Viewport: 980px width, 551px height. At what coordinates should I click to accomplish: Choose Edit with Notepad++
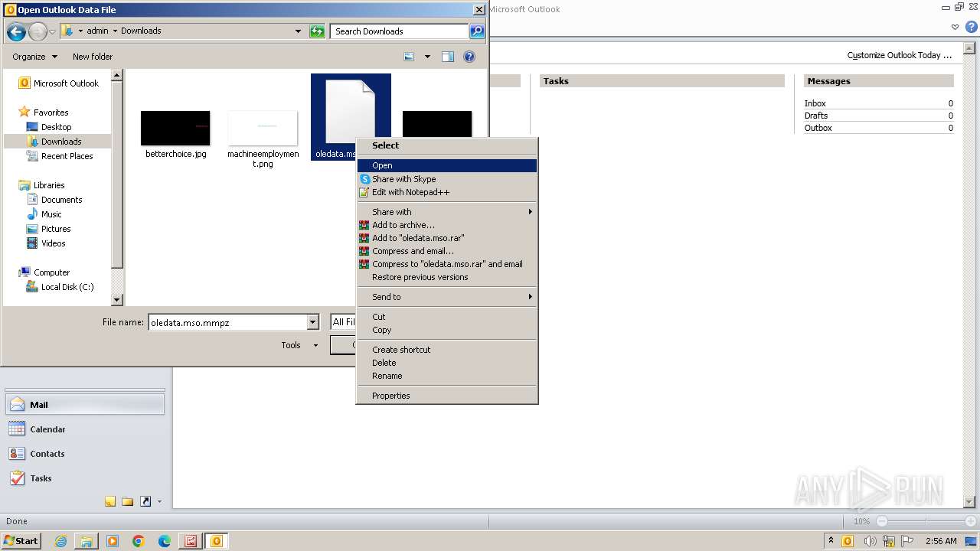(x=447, y=192)
